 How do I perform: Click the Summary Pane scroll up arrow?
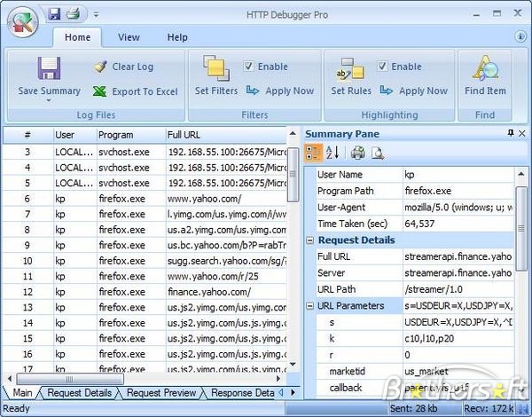coord(521,174)
